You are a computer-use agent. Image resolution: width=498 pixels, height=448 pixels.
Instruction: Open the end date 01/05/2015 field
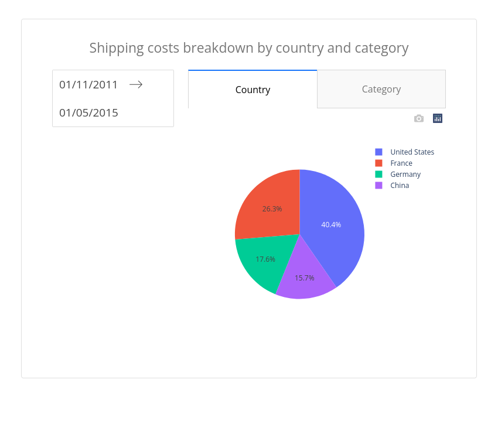[88, 112]
